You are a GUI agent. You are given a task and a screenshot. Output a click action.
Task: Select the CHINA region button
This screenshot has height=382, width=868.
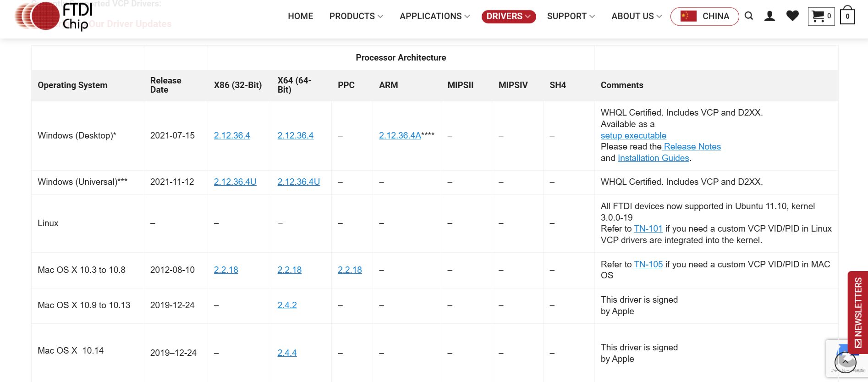704,16
